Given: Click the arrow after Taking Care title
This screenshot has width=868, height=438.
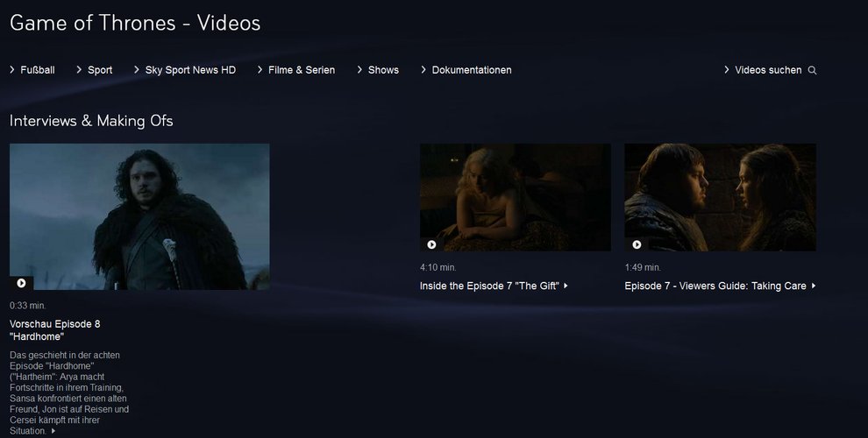Looking at the screenshot, I should (813, 286).
